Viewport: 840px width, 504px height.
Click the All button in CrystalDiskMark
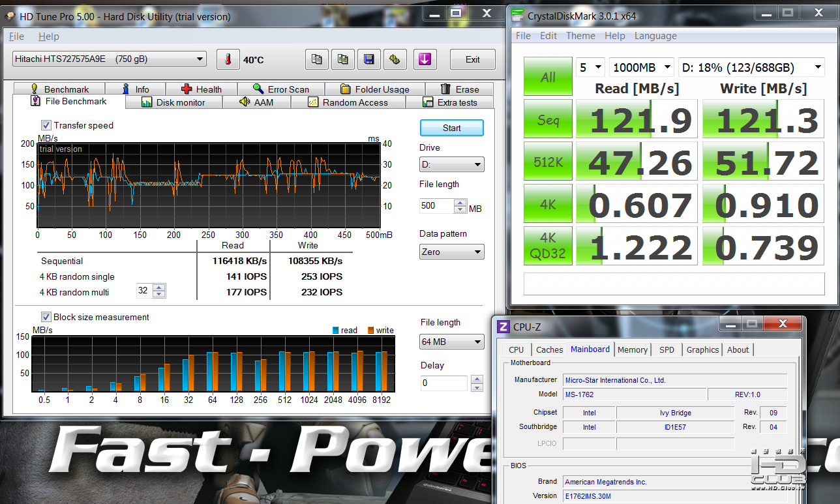pos(548,77)
